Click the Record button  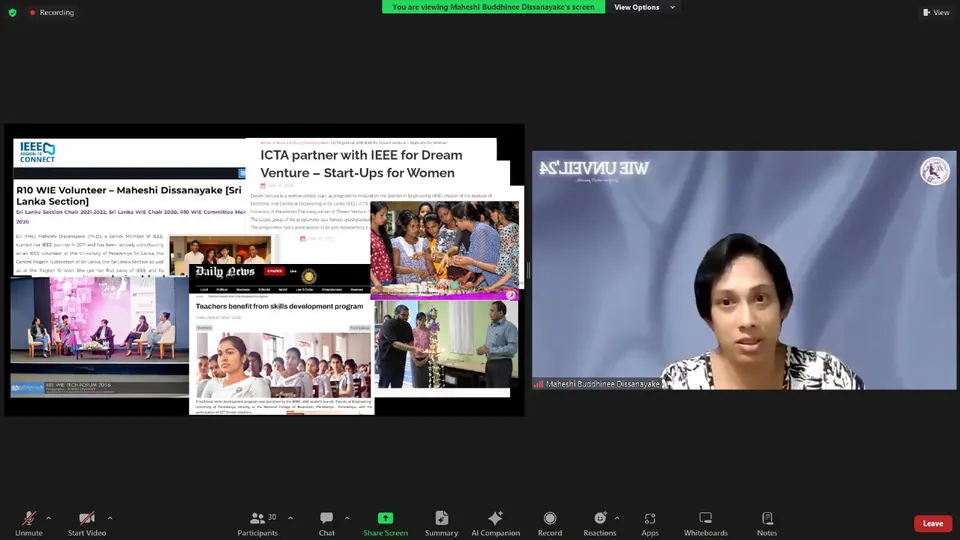tap(550, 524)
